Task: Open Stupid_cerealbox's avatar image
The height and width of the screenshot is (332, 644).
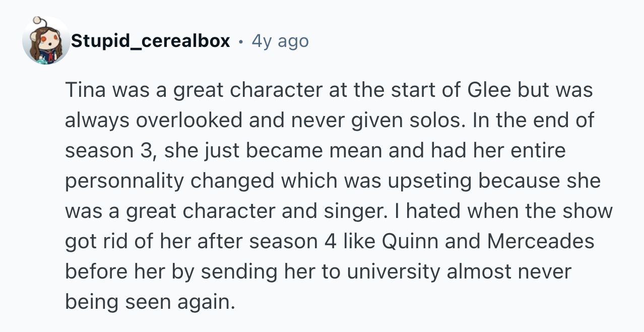Action: pyautogui.click(x=46, y=40)
